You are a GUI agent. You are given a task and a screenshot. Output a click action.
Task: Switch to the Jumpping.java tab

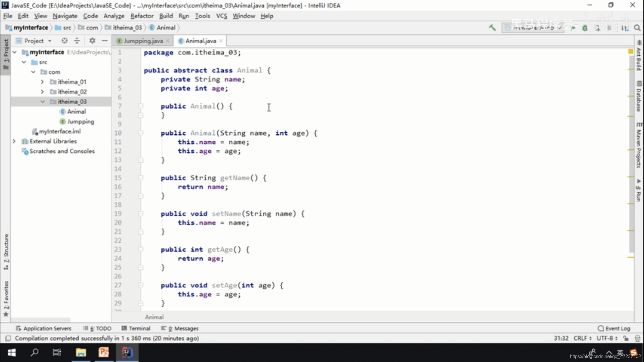(x=143, y=41)
